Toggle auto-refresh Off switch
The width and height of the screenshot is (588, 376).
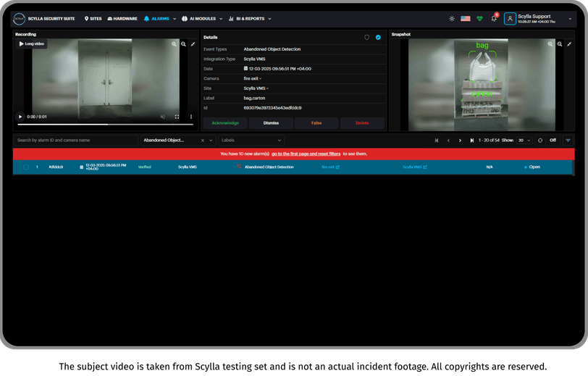click(553, 141)
